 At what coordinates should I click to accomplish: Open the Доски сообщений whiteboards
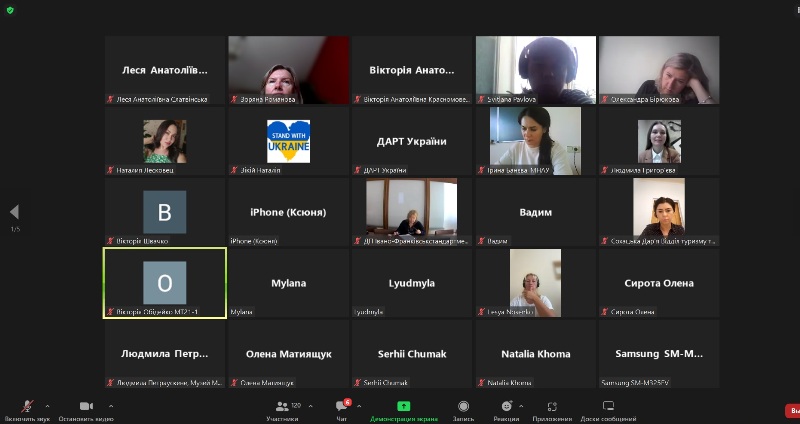pyautogui.click(x=608, y=410)
